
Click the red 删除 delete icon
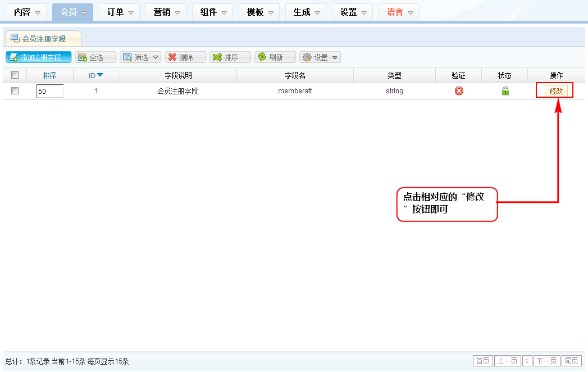tap(172, 57)
